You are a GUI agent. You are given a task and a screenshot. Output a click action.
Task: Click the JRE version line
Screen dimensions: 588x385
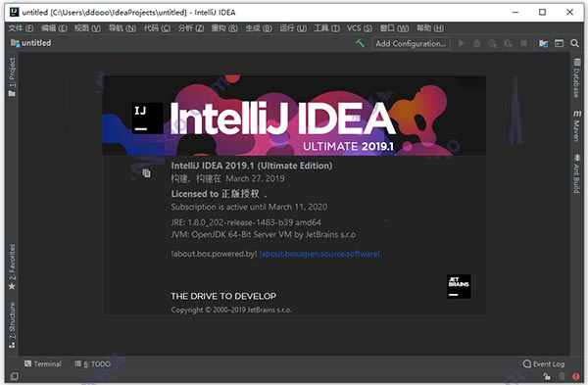[246, 222]
